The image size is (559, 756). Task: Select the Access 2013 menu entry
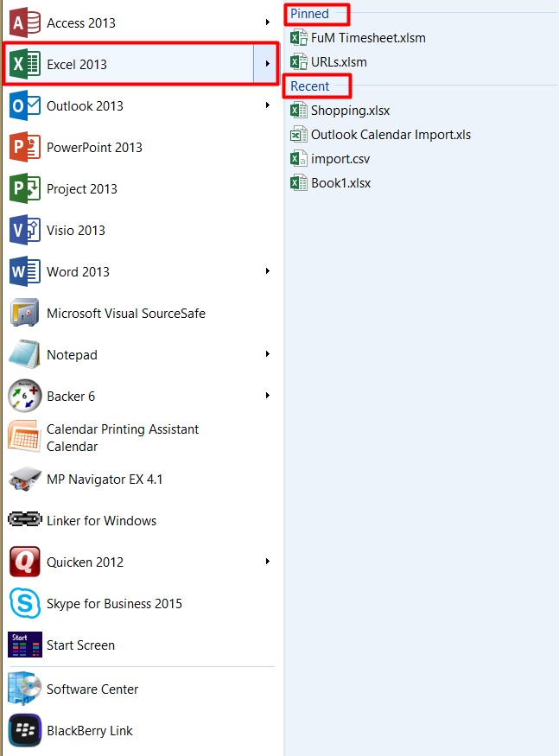[140, 22]
